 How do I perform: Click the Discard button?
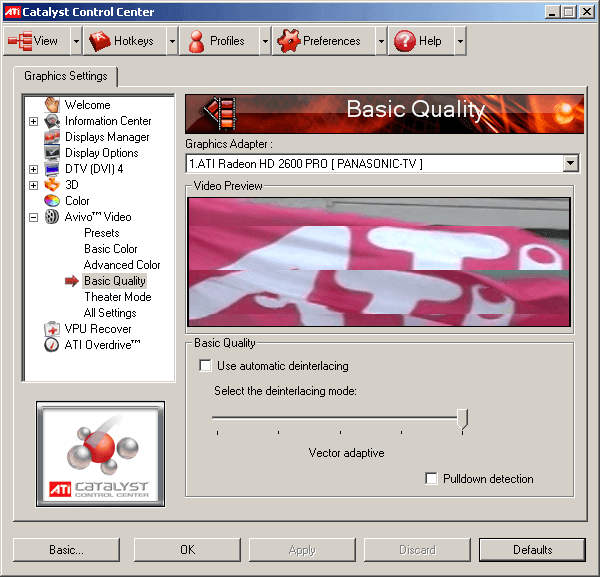tap(417, 550)
